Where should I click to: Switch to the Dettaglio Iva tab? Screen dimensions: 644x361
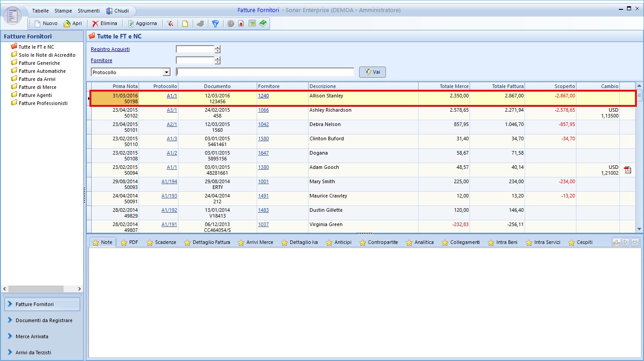[300, 242]
